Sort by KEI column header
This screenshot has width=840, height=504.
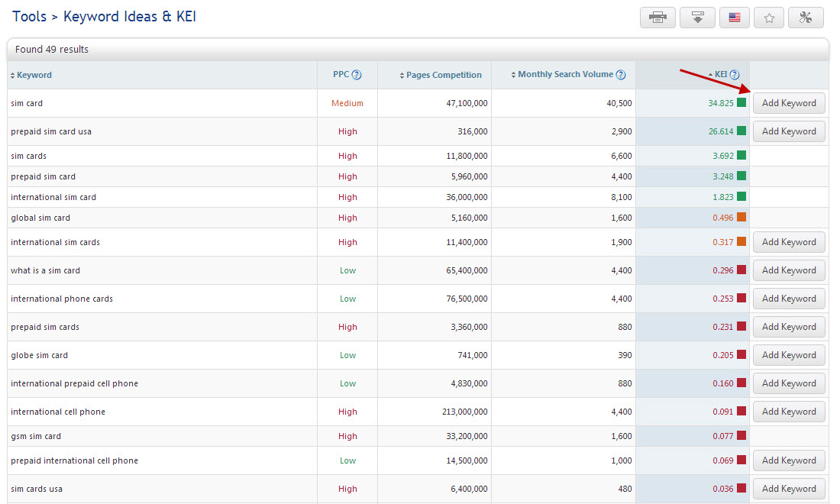720,75
